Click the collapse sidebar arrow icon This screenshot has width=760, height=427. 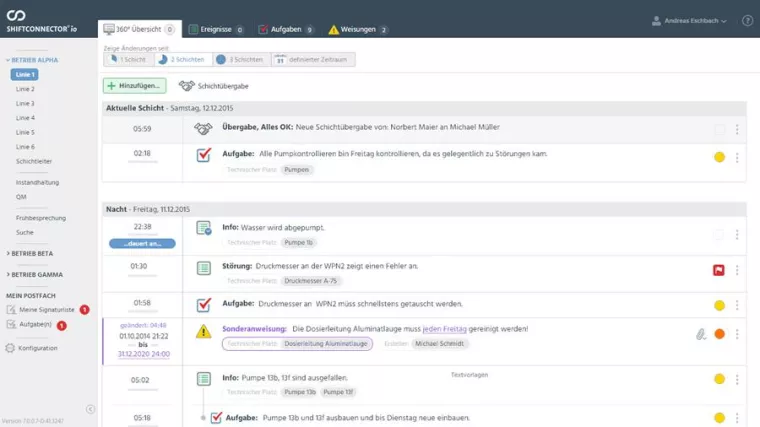click(x=90, y=408)
